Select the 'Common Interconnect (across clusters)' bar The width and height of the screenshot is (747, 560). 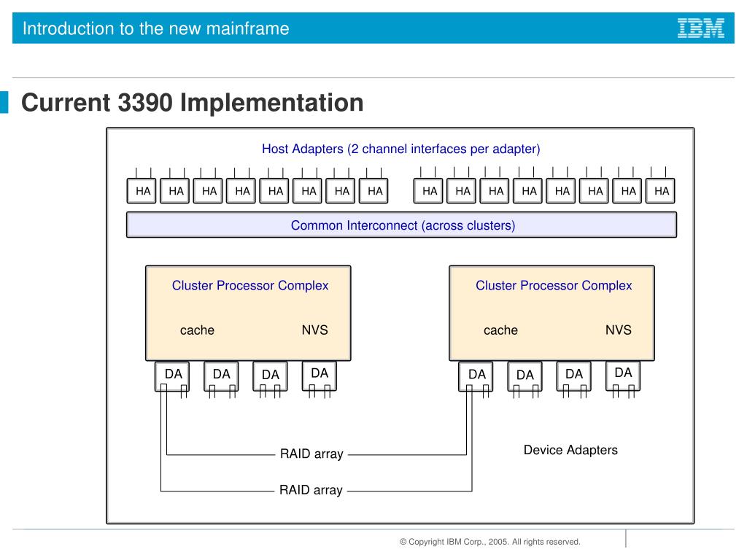pos(402,225)
